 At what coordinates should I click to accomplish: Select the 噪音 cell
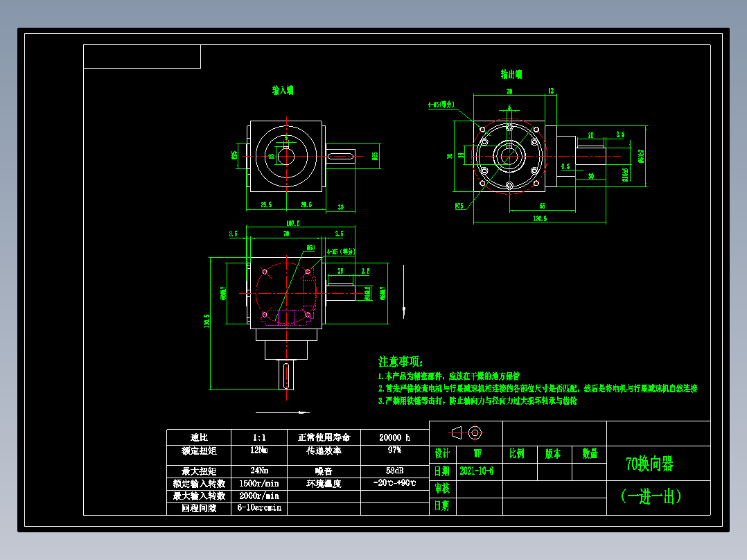click(x=324, y=471)
